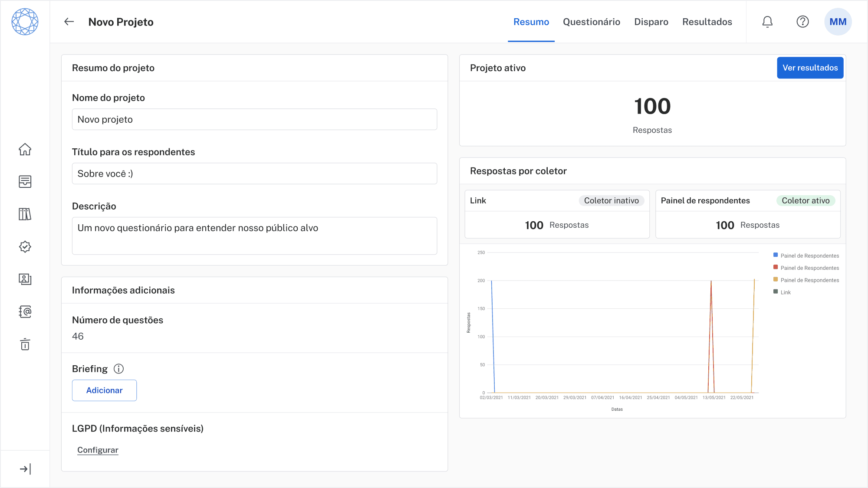This screenshot has height=488, width=868.
Task: Toggle the Link coletor inativo badge
Action: pyautogui.click(x=612, y=200)
